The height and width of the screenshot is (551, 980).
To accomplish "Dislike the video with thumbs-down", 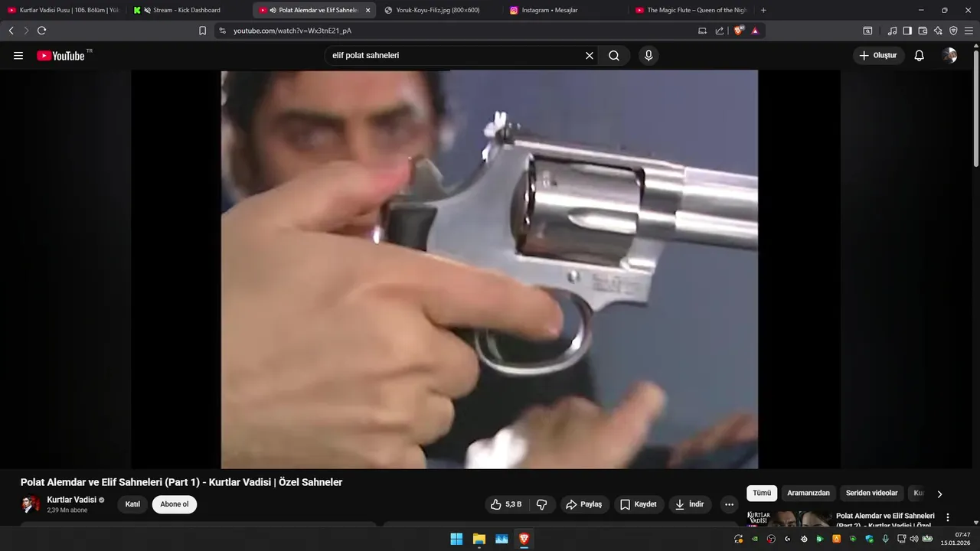I will [542, 504].
